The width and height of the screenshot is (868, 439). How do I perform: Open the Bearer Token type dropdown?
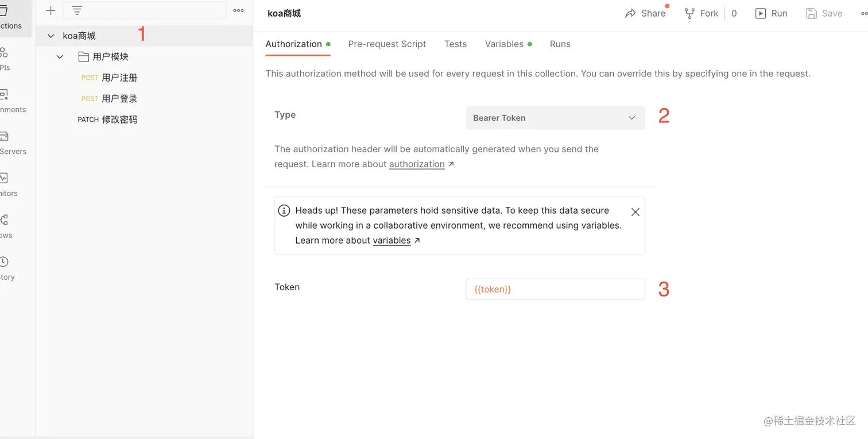(555, 118)
